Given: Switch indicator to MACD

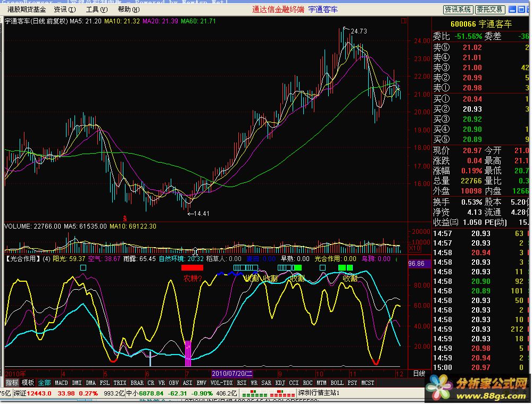Looking at the screenshot, I should click(61, 383).
